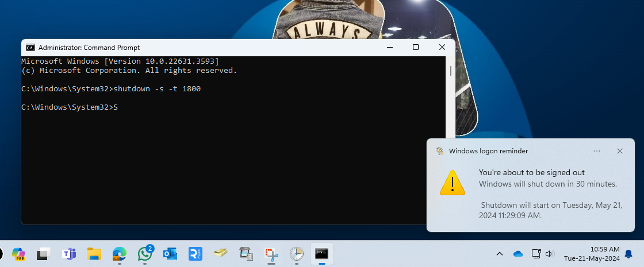Open the analog clock app taskbar icon
Screen dimensions: 644x267
[296, 254]
